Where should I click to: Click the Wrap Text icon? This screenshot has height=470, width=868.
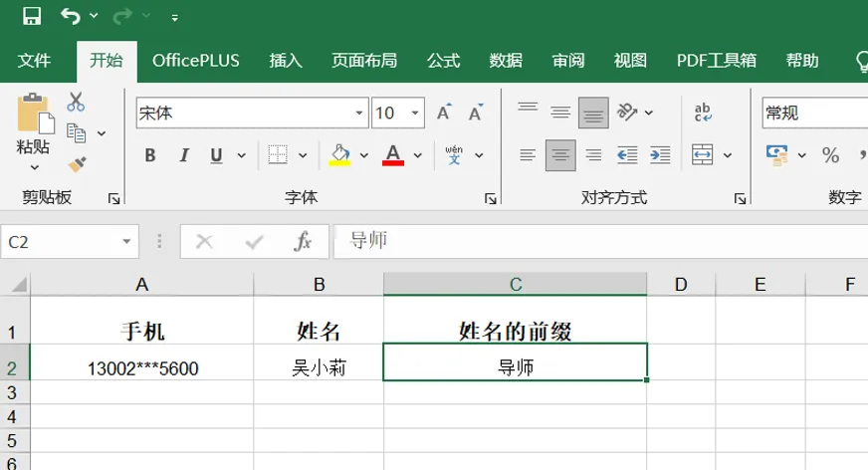point(704,113)
